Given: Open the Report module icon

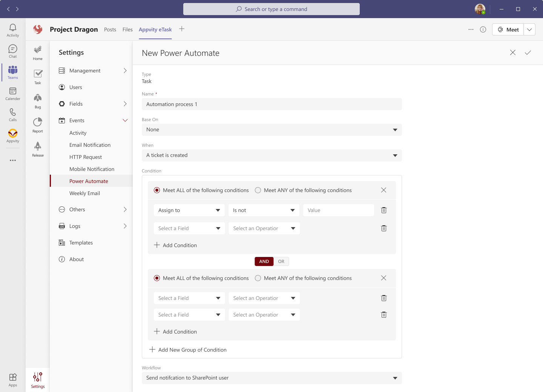Looking at the screenshot, I should pyautogui.click(x=38, y=123).
